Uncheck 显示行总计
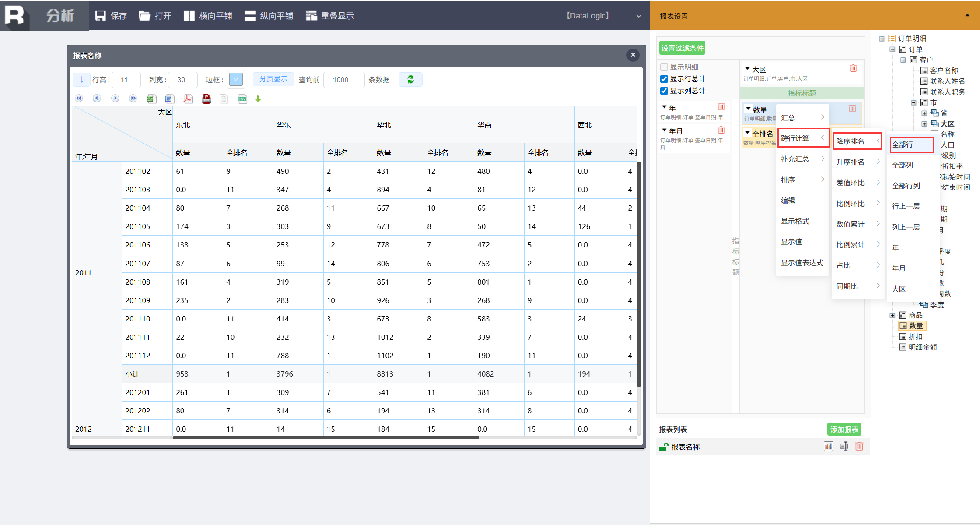The width and height of the screenshot is (980, 525). 664,79
